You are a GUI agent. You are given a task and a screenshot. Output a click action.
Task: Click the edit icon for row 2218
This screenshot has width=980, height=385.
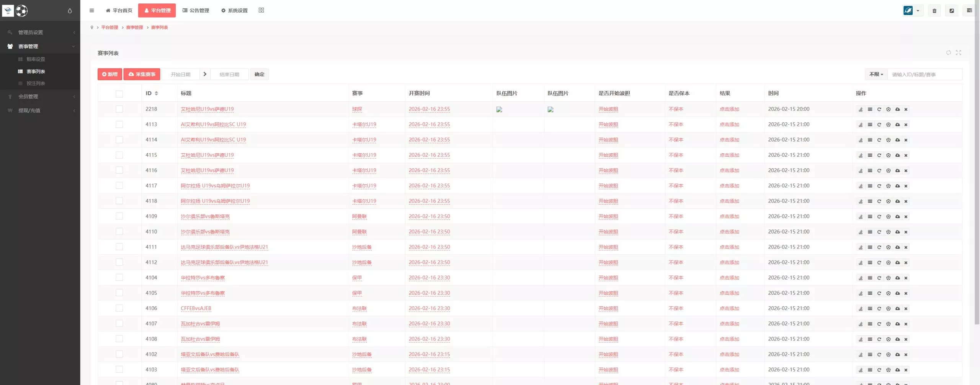click(861, 109)
